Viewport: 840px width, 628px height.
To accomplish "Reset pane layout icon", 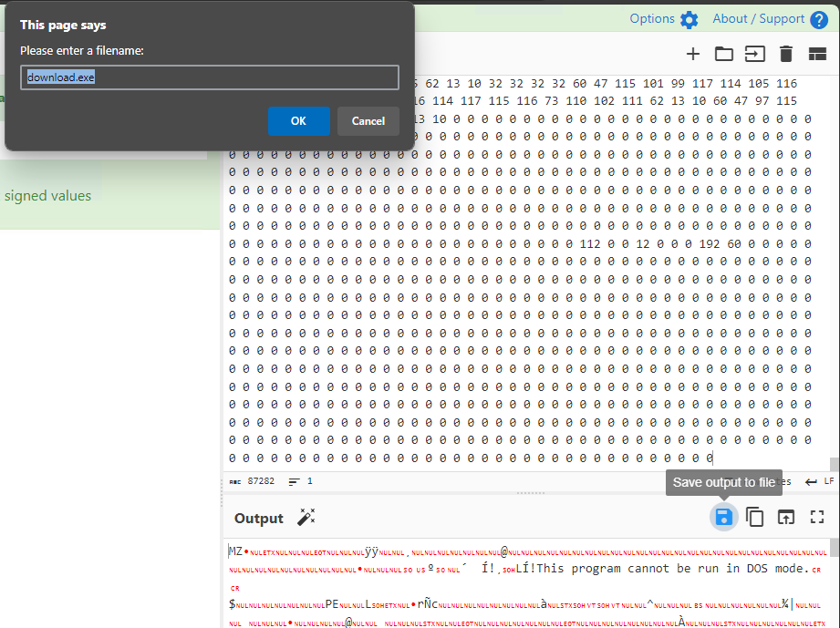I will (817, 54).
